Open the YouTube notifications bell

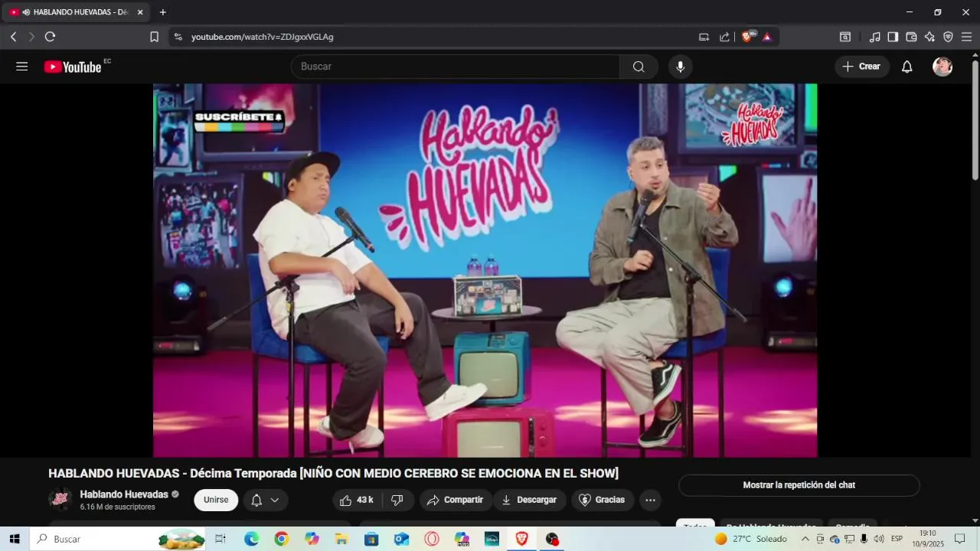coord(906,67)
